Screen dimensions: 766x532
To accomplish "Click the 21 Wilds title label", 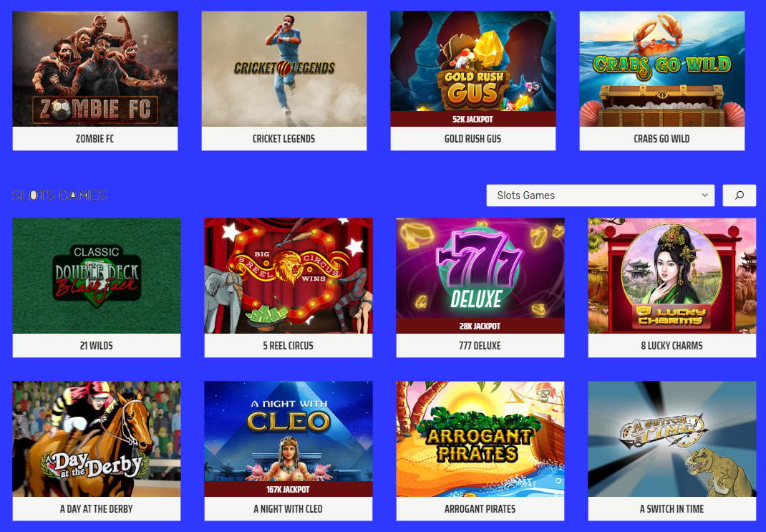I will [97, 346].
